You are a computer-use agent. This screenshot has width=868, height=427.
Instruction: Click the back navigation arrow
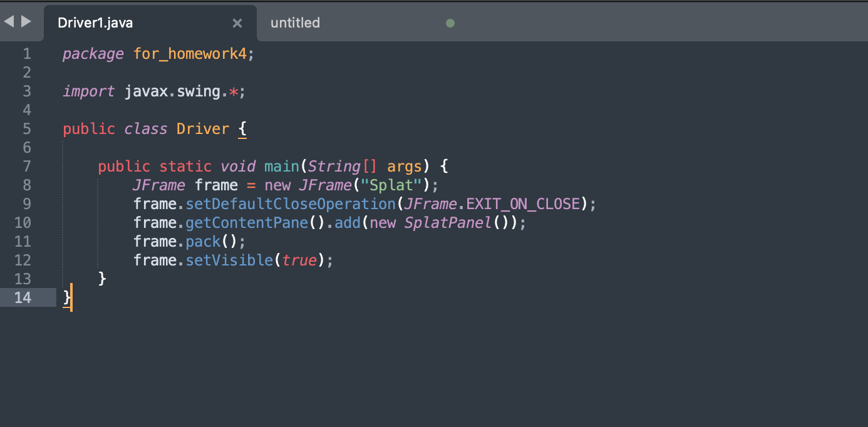tap(8, 21)
